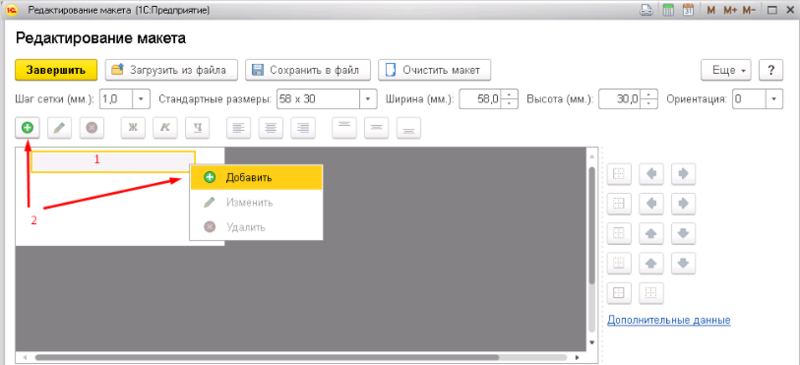800x365 pixels.
Task: Align text to the top edge
Action: point(344,128)
